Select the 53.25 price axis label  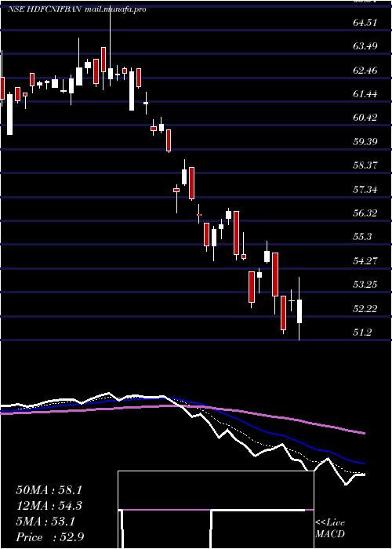click(365, 284)
